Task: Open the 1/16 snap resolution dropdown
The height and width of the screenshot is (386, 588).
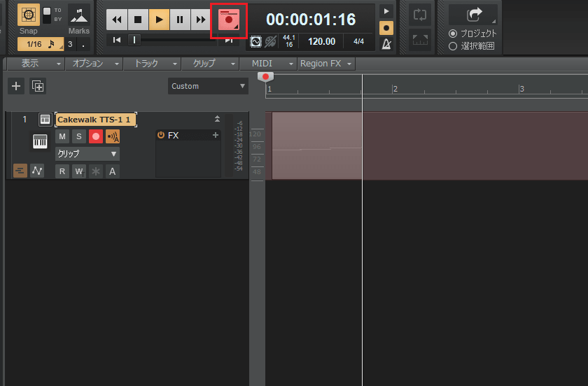Action: pyautogui.click(x=42, y=45)
